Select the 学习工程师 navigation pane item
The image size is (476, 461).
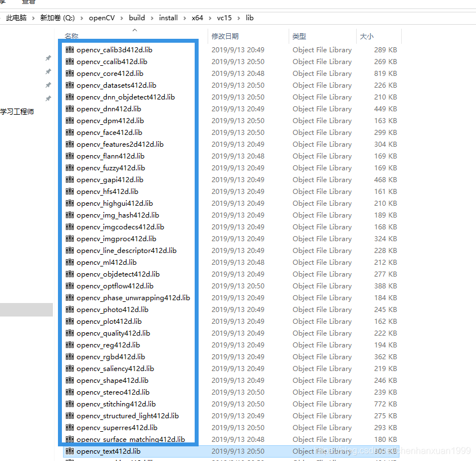point(17,112)
